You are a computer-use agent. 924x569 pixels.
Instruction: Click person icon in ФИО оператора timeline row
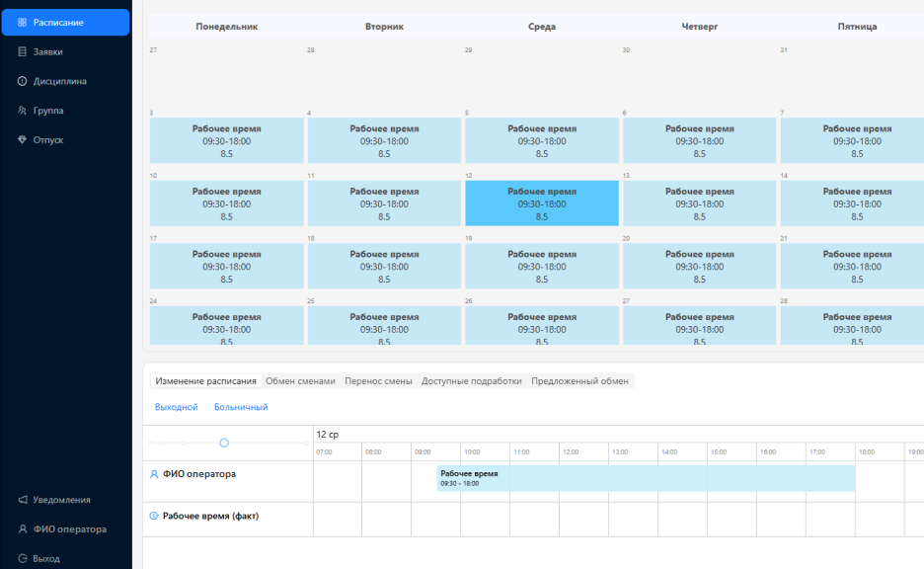pyautogui.click(x=154, y=474)
